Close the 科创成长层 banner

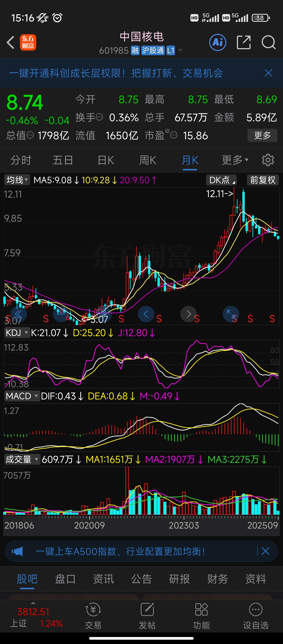click(268, 73)
